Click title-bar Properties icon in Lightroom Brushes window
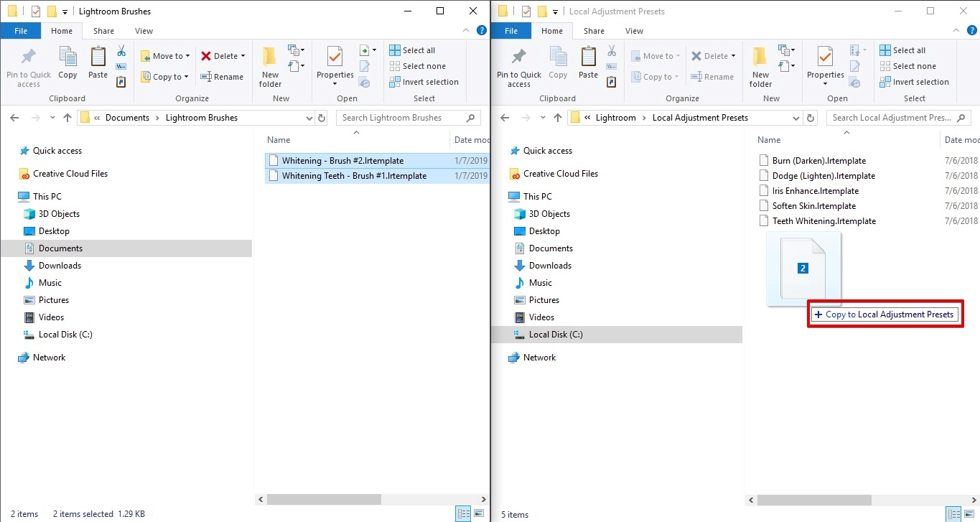Screen dimensions: 980x522 coord(37,11)
